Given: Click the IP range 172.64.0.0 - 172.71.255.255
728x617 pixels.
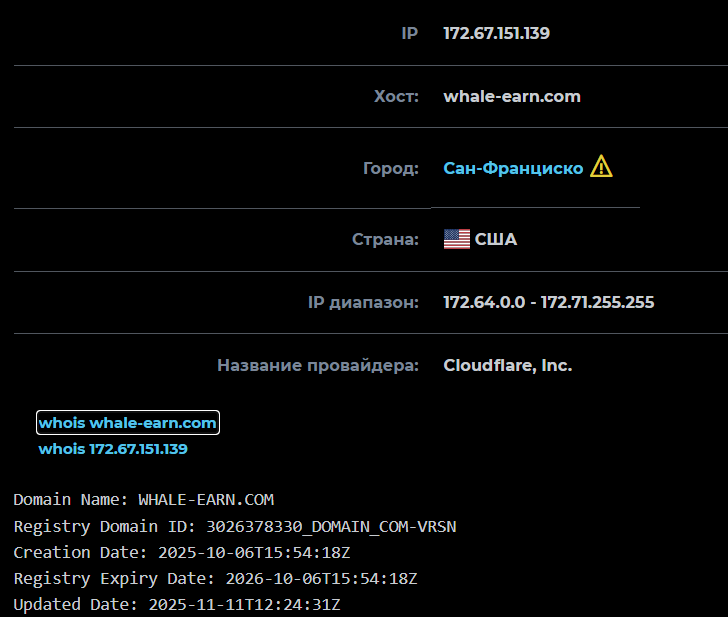Looking at the screenshot, I should (548, 302).
